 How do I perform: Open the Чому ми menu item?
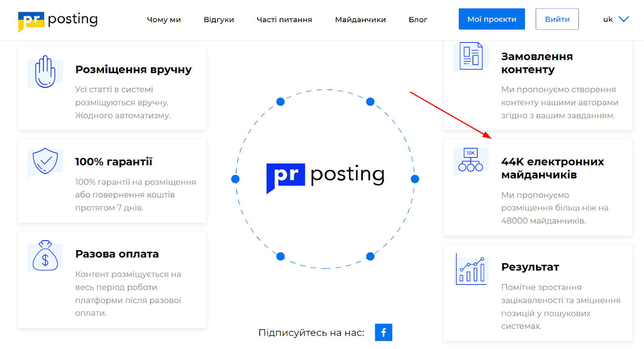coord(164,19)
